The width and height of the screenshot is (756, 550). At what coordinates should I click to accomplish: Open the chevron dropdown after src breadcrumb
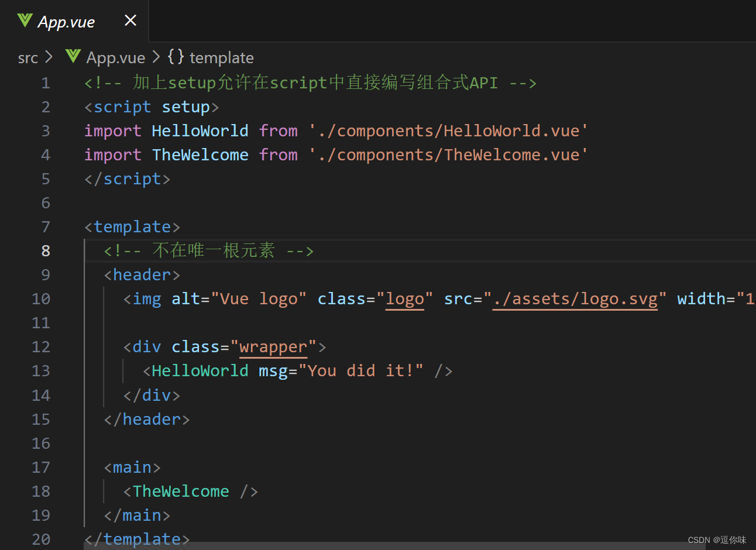click(50, 57)
